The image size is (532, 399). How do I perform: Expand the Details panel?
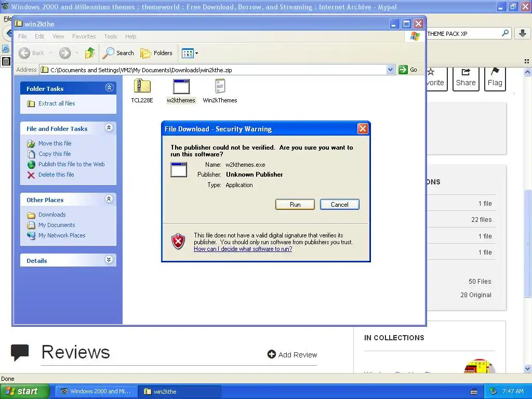coord(109,260)
